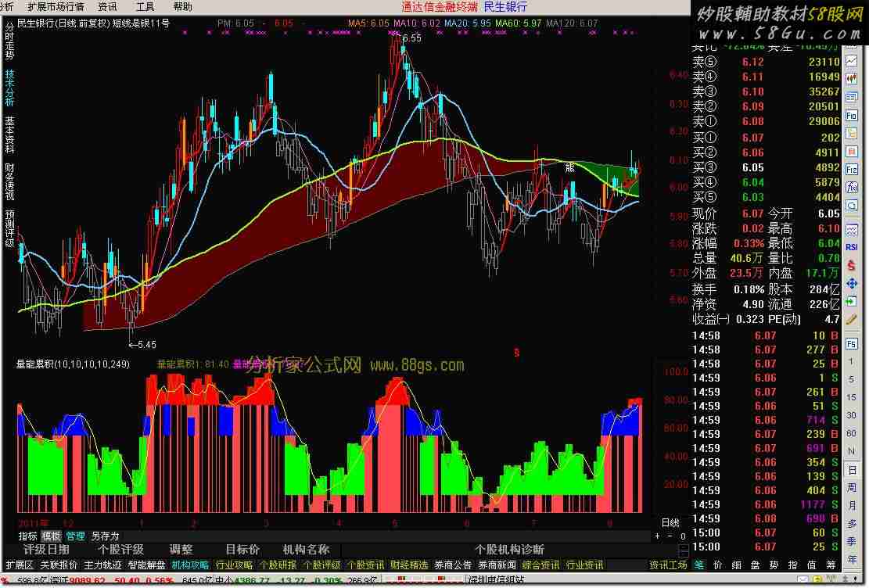This screenshot has height=588, width=869.
Task: Click the 评级日期 column header
Action: (x=47, y=550)
